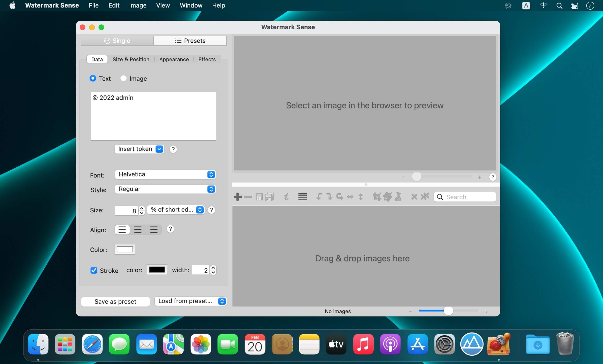Rotate image left with the curved arrow icon
The height and width of the screenshot is (364, 603).
point(319,197)
